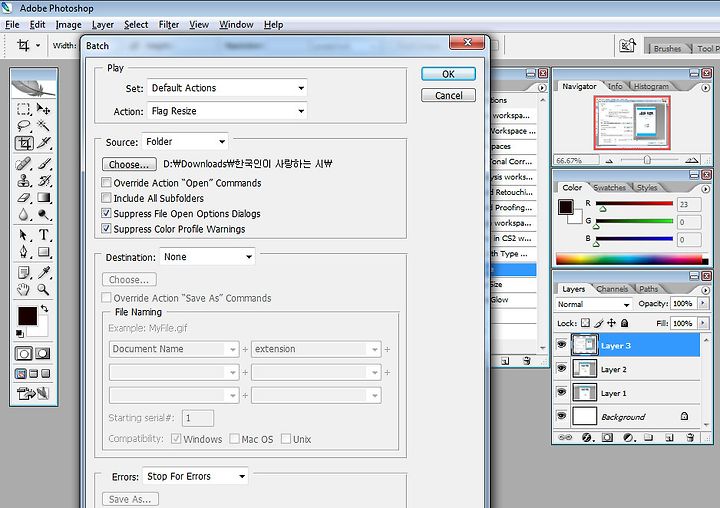Hide Layer 3 using eye icon

click(x=561, y=344)
